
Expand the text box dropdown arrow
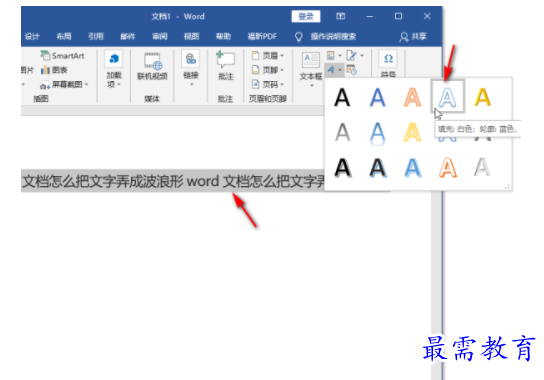311,85
